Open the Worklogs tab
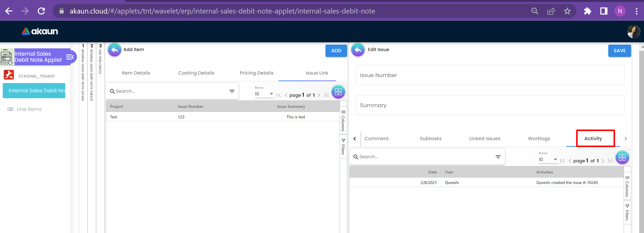This screenshot has height=233, width=644. [x=539, y=139]
